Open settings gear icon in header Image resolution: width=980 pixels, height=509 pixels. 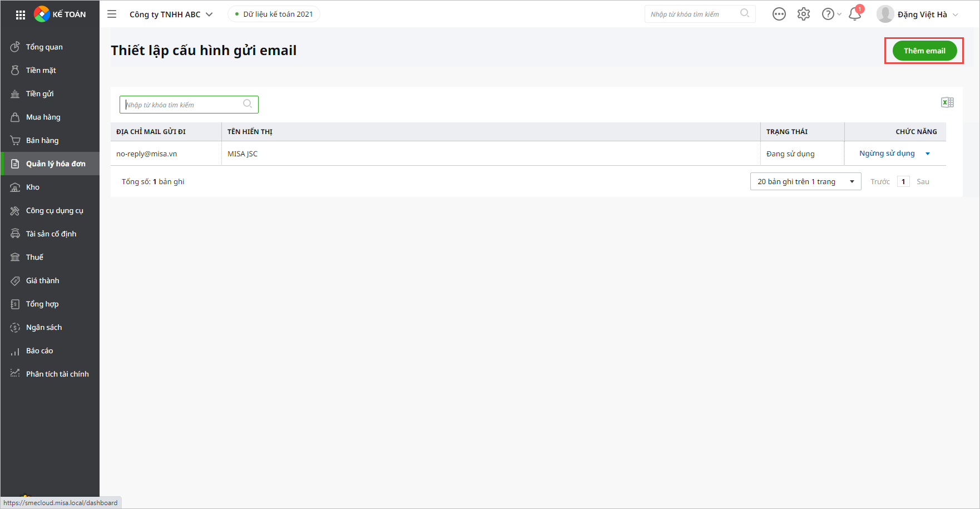(x=803, y=14)
